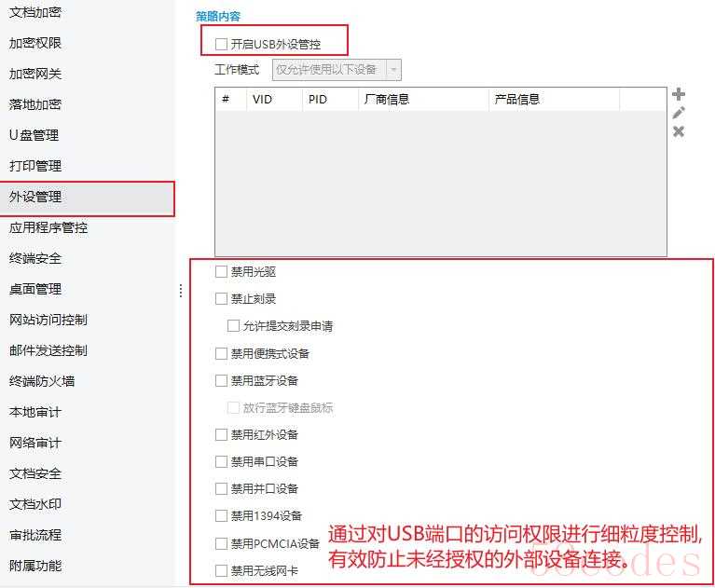
Task: Click the vertical splitter handle dots
Action: pos(181,291)
